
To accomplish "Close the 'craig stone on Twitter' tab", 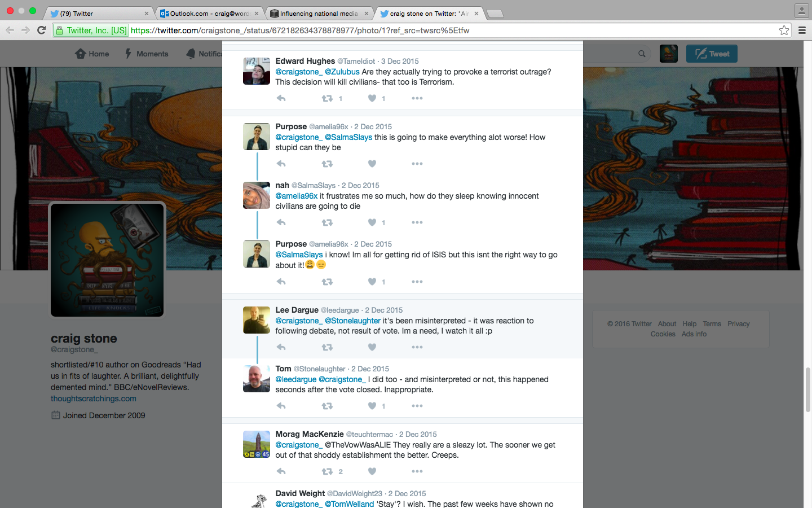I will 476,14.
